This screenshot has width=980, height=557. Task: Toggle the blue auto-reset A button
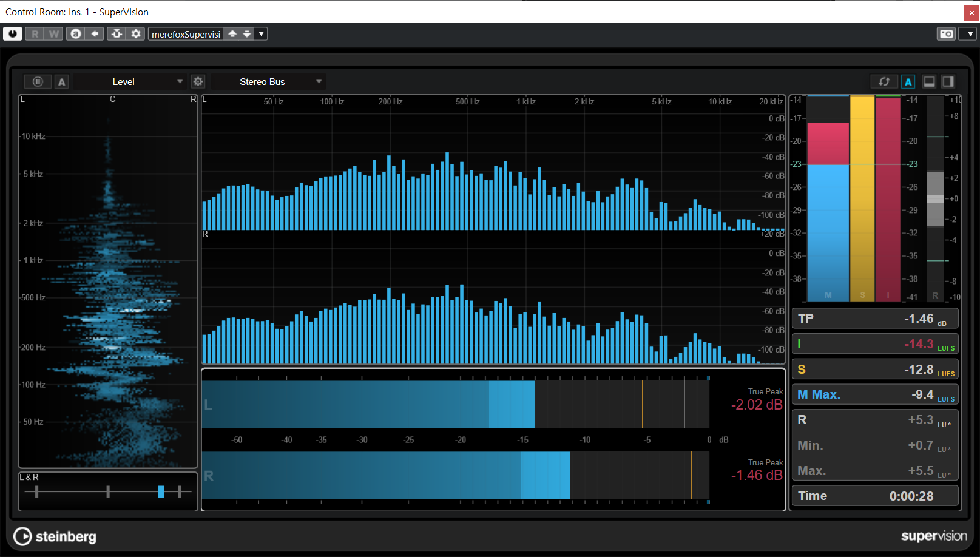tap(908, 82)
